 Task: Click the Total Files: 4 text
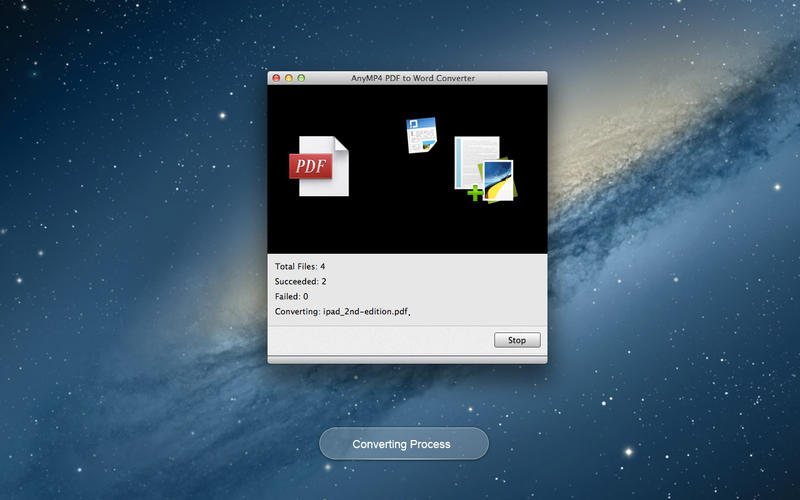coord(300,266)
